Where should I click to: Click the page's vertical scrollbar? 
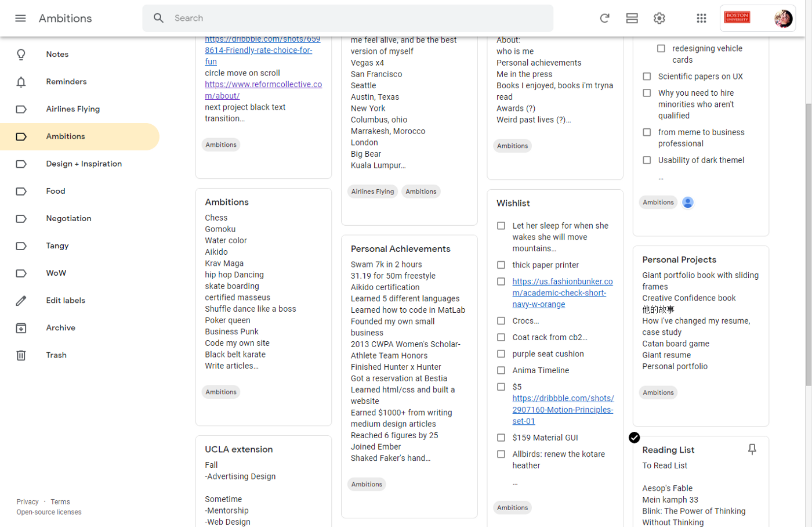click(x=808, y=244)
